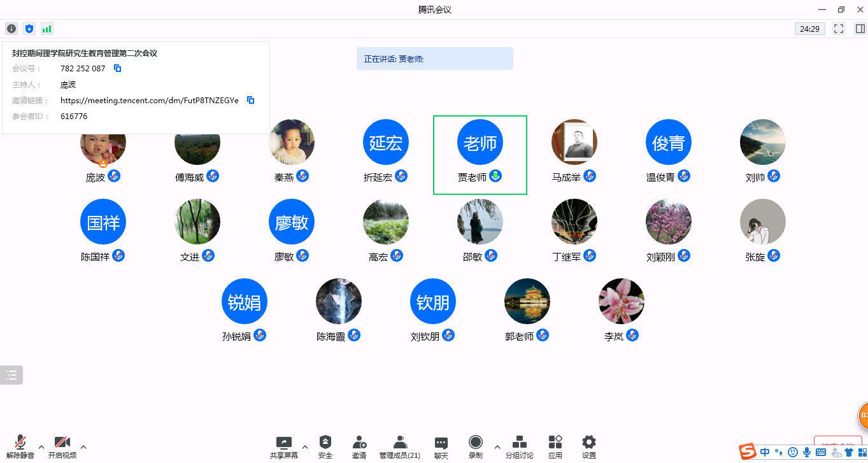Open the 聊天 chat panel
This screenshot has width=868, height=463.
pyautogui.click(x=441, y=446)
